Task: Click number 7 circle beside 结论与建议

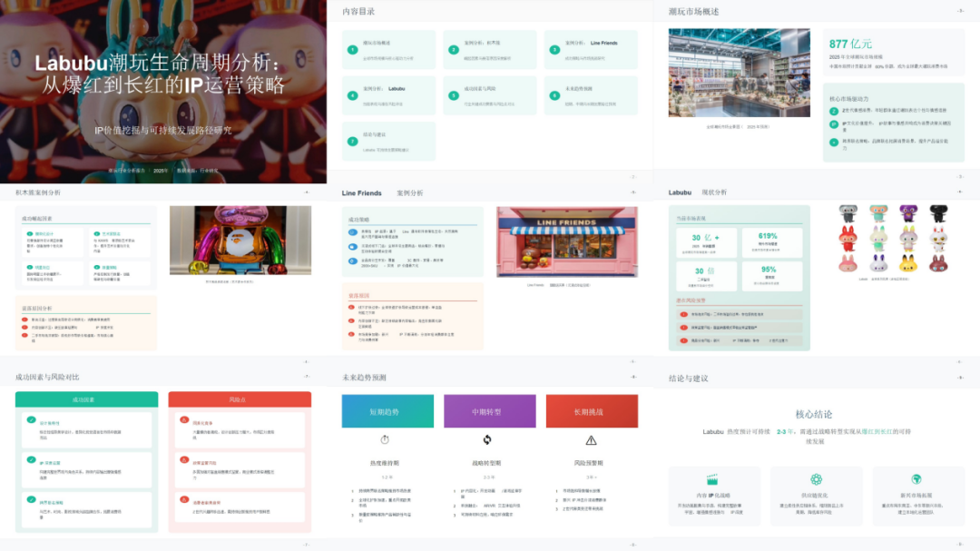Action: tap(352, 142)
